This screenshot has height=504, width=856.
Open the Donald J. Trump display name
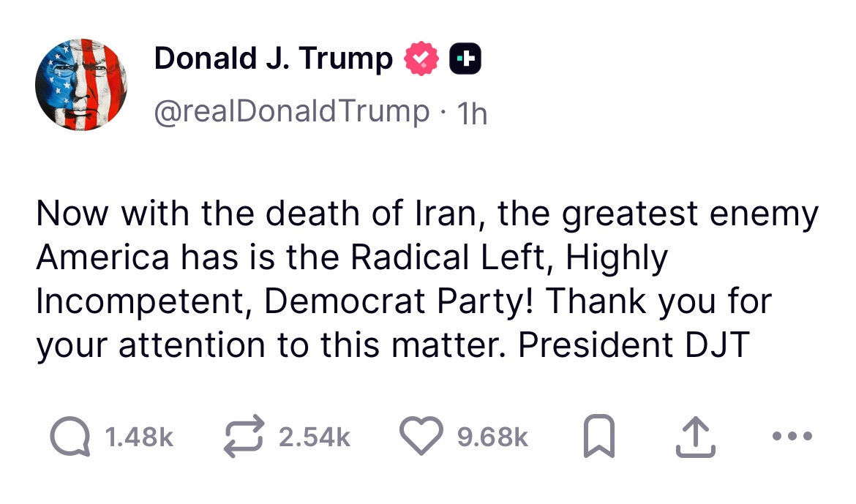(x=273, y=59)
